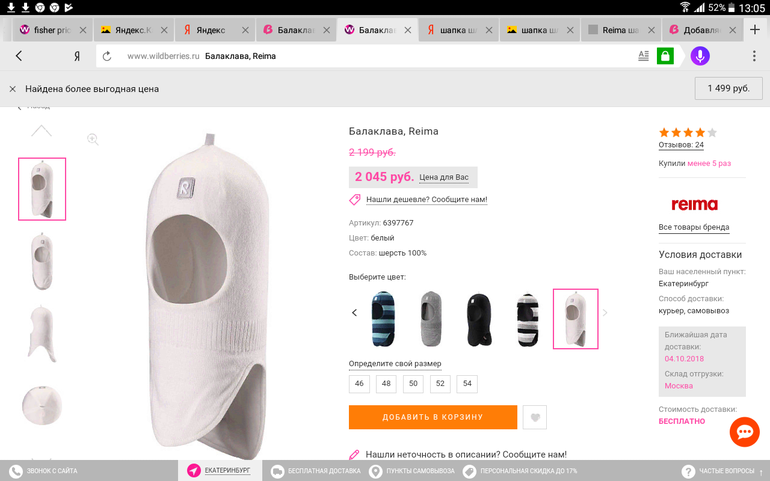Screen dimensions: 770x481
Task: Open 'Все товары бренда' link
Action: point(693,227)
